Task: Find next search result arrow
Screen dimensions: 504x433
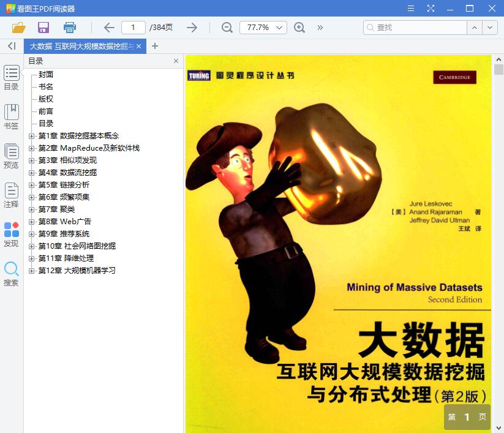Action: (x=489, y=28)
